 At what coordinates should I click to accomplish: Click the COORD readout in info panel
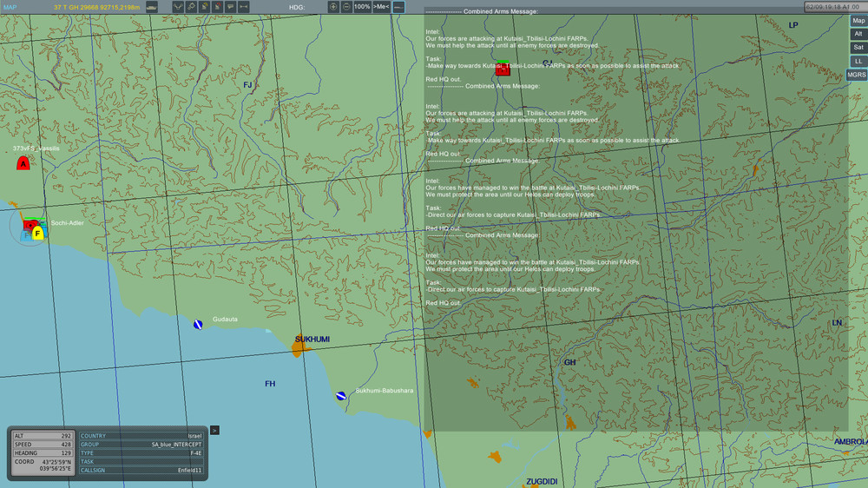click(x=43, y=465)
